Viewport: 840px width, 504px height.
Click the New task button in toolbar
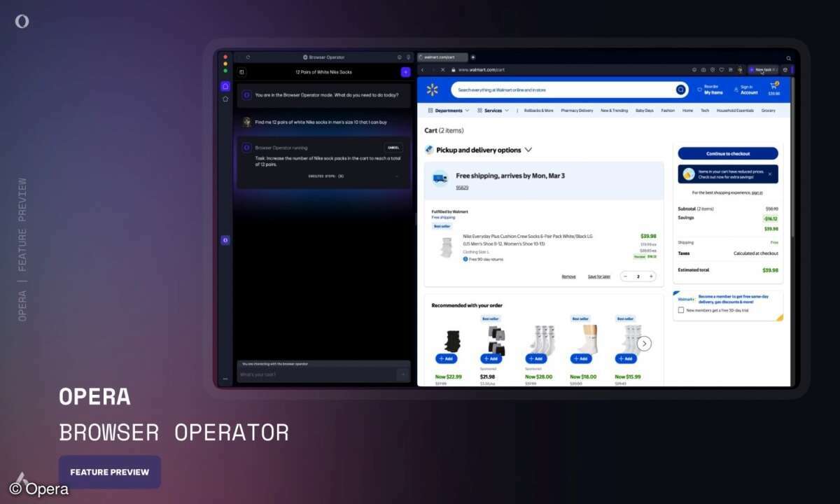tap(763, 70)
